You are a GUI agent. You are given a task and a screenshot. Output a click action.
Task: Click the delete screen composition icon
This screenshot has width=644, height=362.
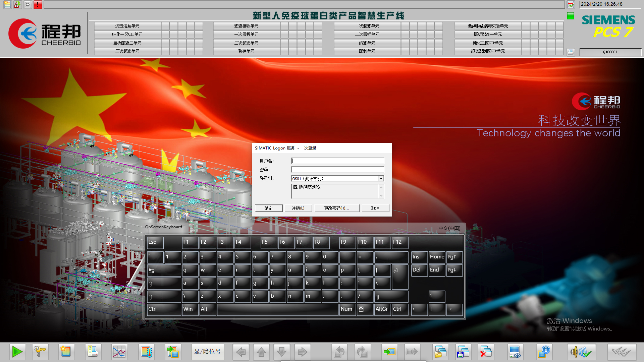click(486, 352)
